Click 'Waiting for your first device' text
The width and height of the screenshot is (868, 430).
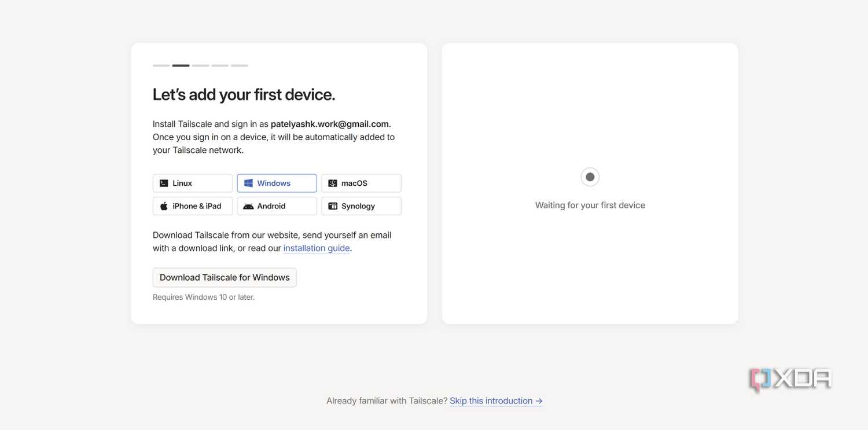tap(590, 205)
